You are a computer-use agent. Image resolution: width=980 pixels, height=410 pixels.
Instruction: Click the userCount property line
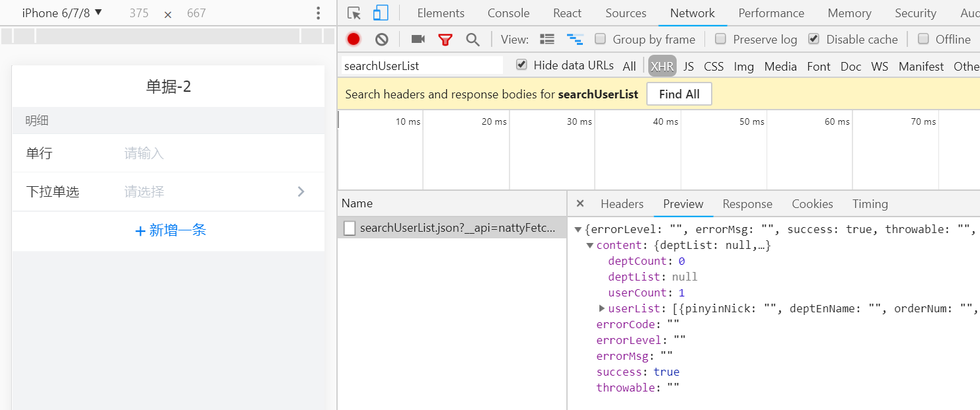click(x=646, y=292)
